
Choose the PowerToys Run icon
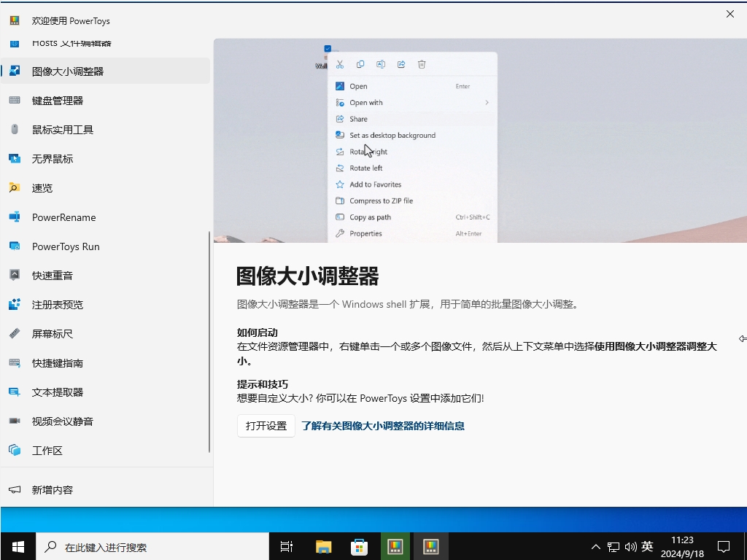(x=15, y=246)
